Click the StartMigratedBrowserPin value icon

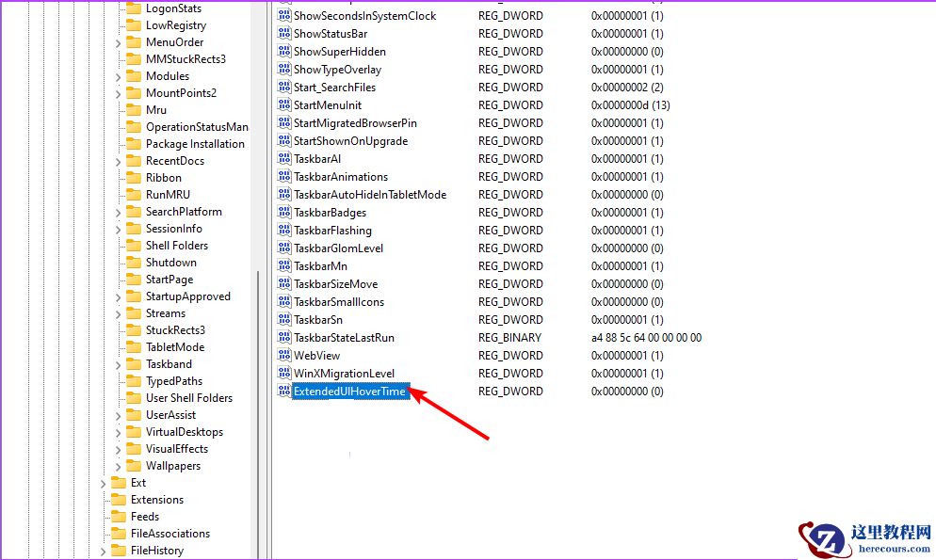coord(284,123)
